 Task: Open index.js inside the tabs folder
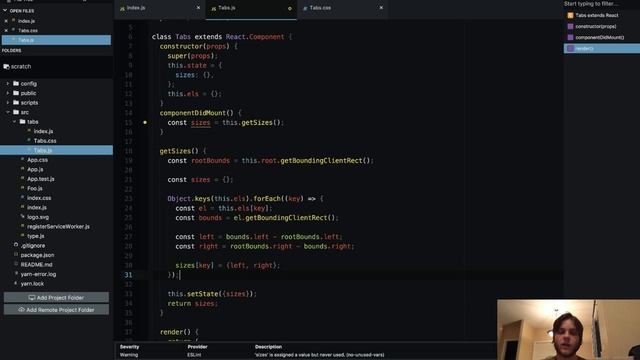[x=43, y=131]
